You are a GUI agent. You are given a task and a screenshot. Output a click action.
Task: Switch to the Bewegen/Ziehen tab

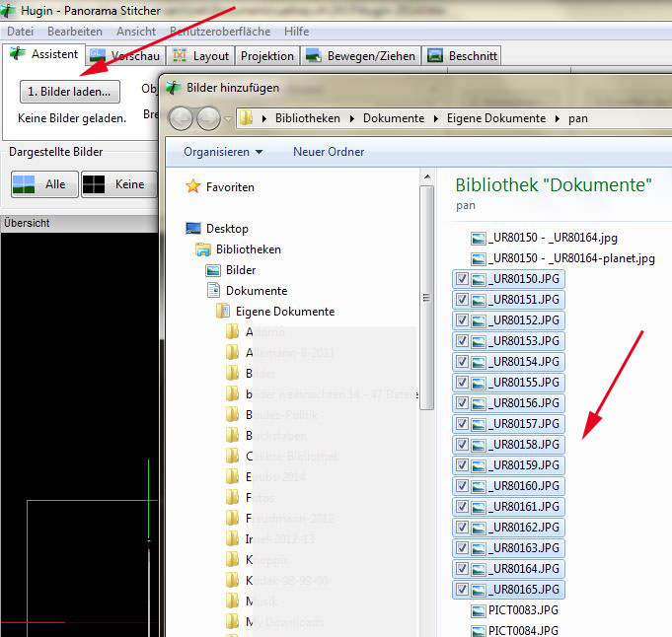360,56
